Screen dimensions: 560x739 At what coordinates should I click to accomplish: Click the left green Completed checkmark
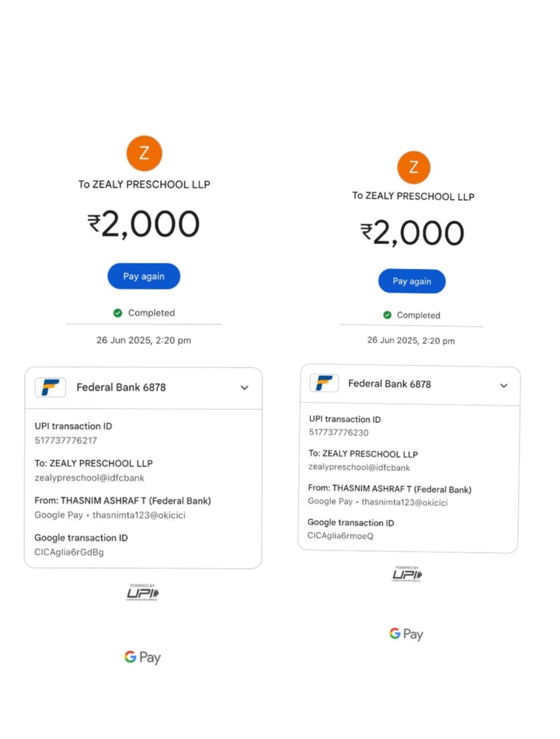pos(118,313)
